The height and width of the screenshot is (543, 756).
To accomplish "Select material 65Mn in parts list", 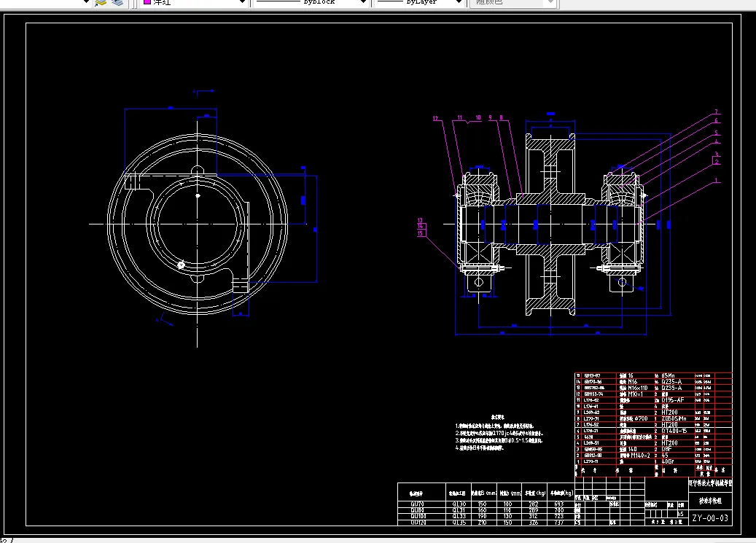I will click(669, 375).
